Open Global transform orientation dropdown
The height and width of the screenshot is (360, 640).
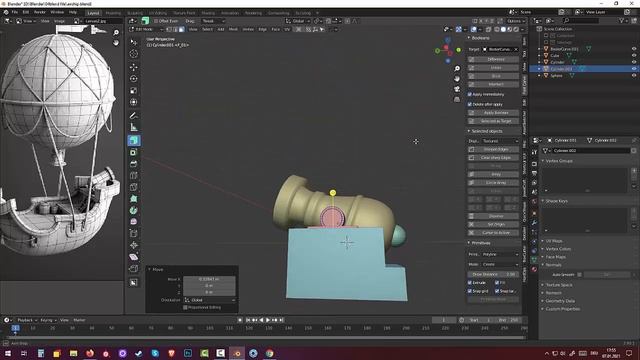298,21
